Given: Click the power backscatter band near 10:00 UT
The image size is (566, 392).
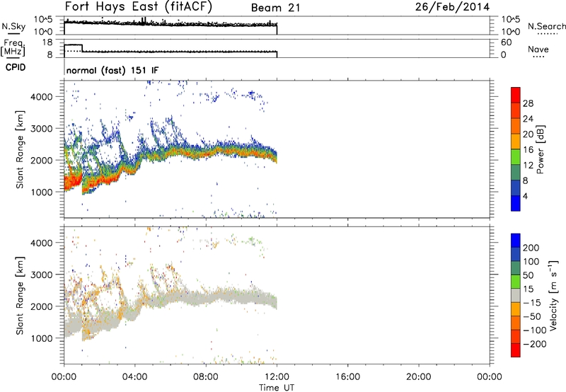Looking at the screenshot, I should [x=241, y=149].
